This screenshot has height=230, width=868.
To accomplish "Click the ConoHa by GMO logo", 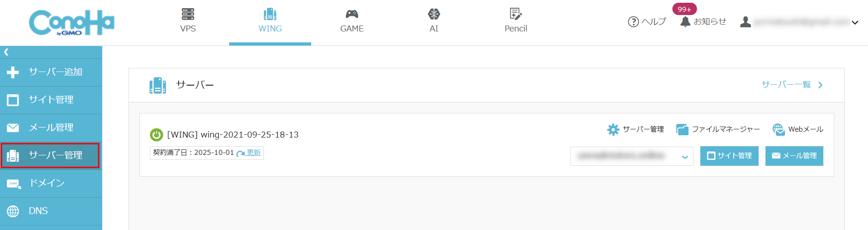I will (x=72, y=23).
